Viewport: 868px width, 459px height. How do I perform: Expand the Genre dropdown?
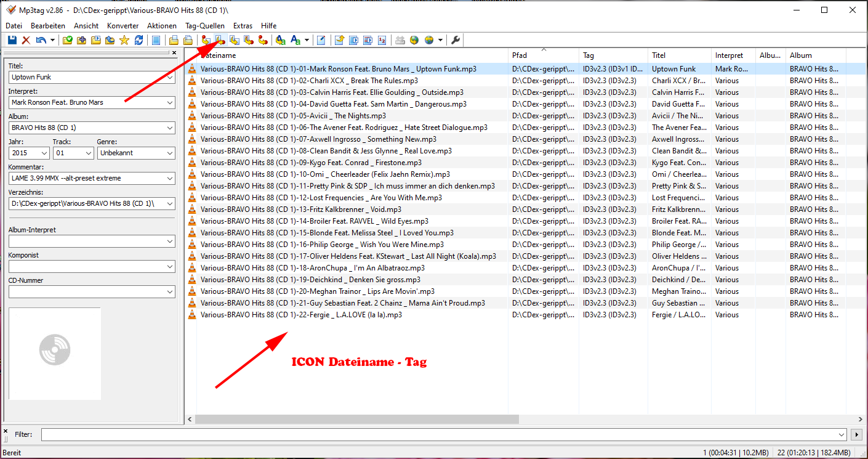pos(170,153)
